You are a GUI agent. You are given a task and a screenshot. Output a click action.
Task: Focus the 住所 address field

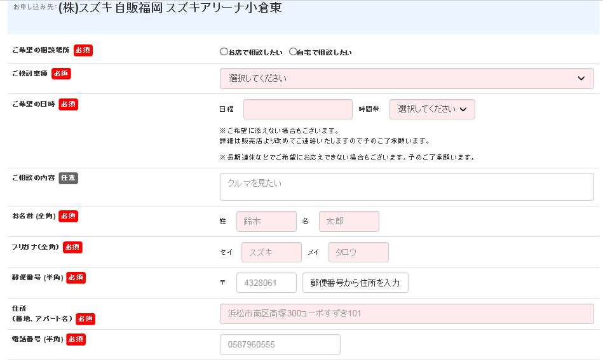coord(407,314)
